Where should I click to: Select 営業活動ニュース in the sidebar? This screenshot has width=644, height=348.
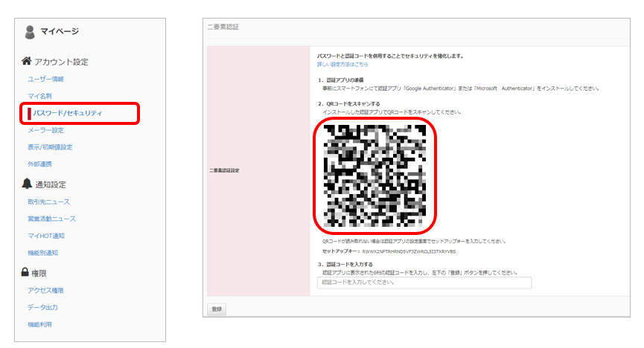tap(51, 219)
